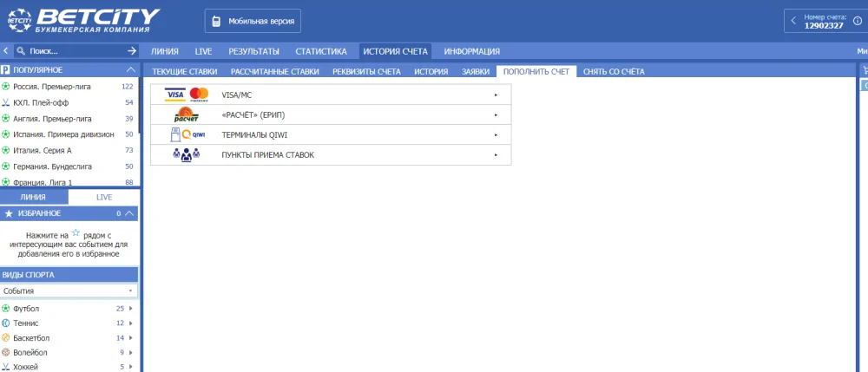Open Россия. Премьер-лига league link
Viewport: 868px width, 372px height.
coord(52,87)
